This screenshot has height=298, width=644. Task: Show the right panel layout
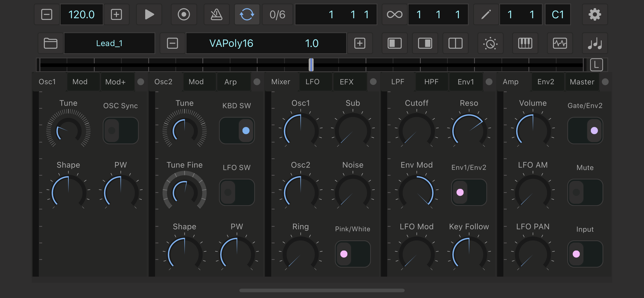[x=425, y=43]
